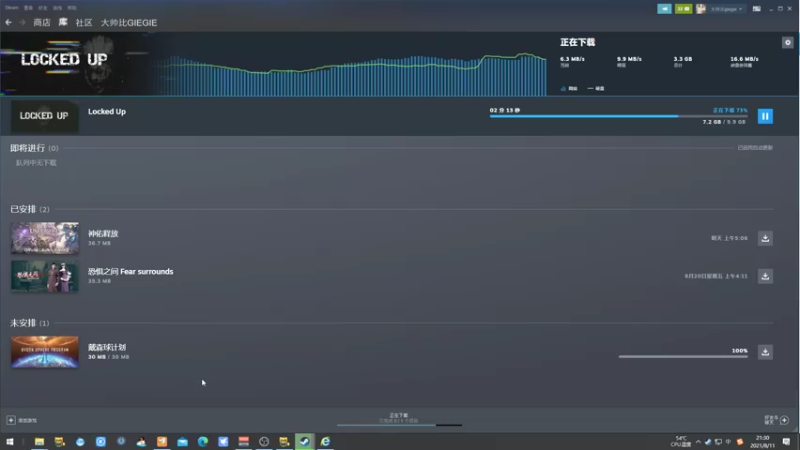This screenshot has height=450, width=800.
Task: Show hidden system tray icons
Action: coord(698,442)
